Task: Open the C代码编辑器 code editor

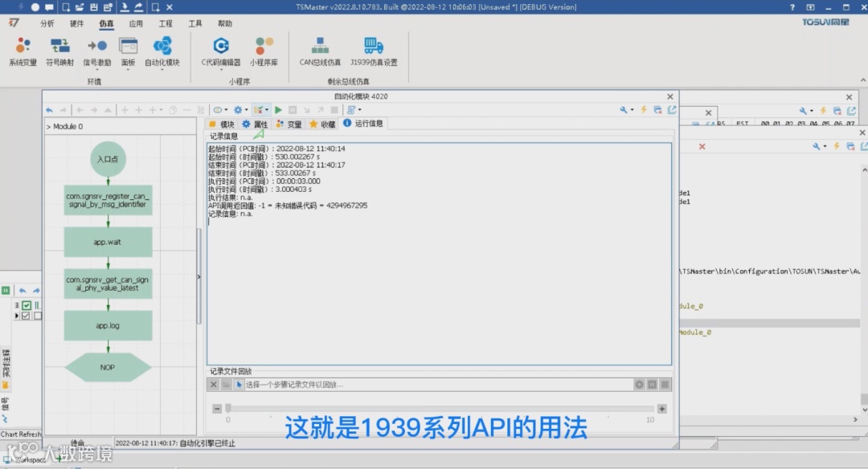Action: pyautogui.click(x=221, y=51)
